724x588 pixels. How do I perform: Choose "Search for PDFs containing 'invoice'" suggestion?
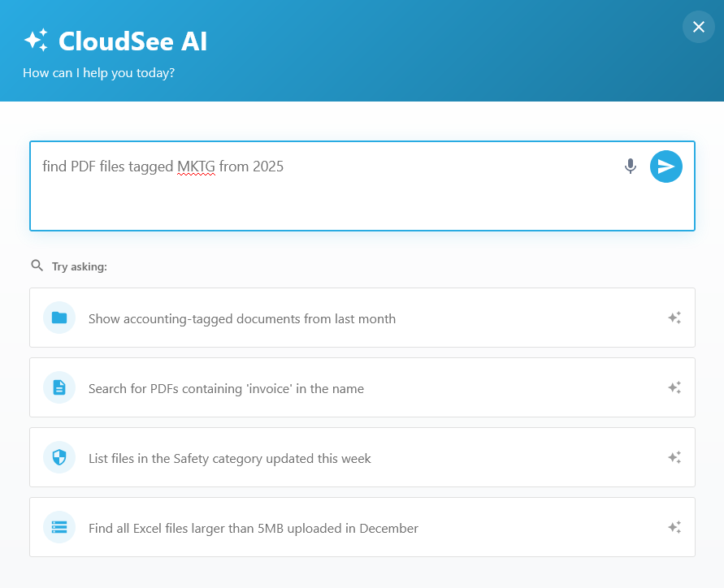(x=226, y=389)
